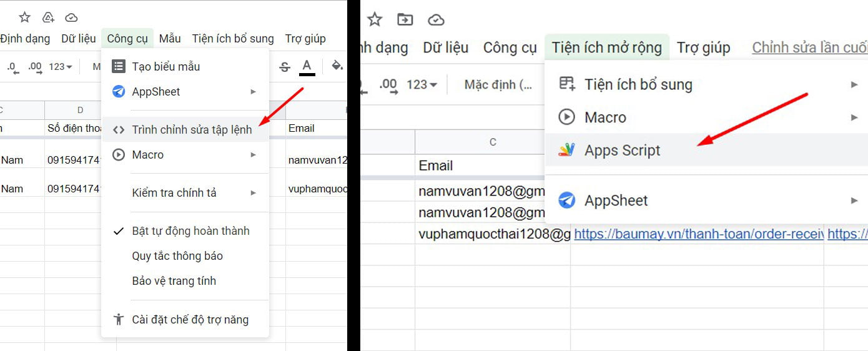Open Cài đặt chế độ trợ năng accessibility settings
This screenshot has height=351, width=868.
coord(190,320)
